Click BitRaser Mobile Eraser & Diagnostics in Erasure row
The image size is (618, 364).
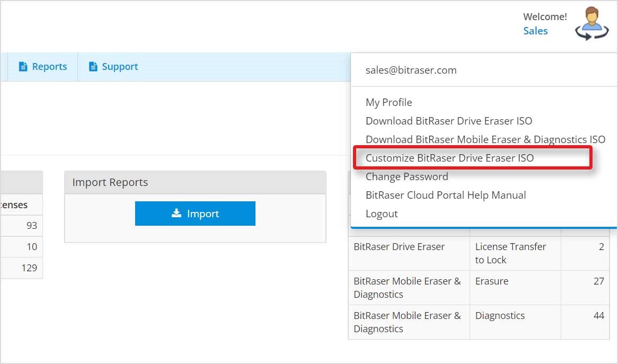pyautogui.click(x=409, y=288)
